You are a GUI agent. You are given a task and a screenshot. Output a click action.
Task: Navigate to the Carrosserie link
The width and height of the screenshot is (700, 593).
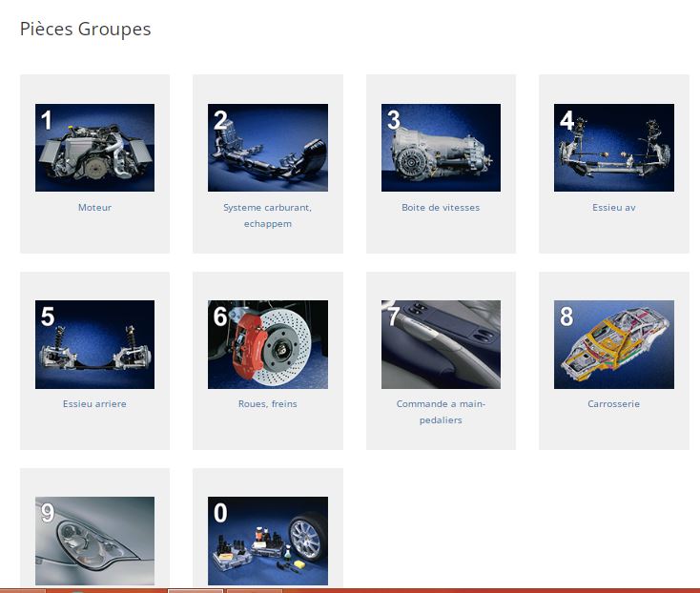(x=613, y=403)
